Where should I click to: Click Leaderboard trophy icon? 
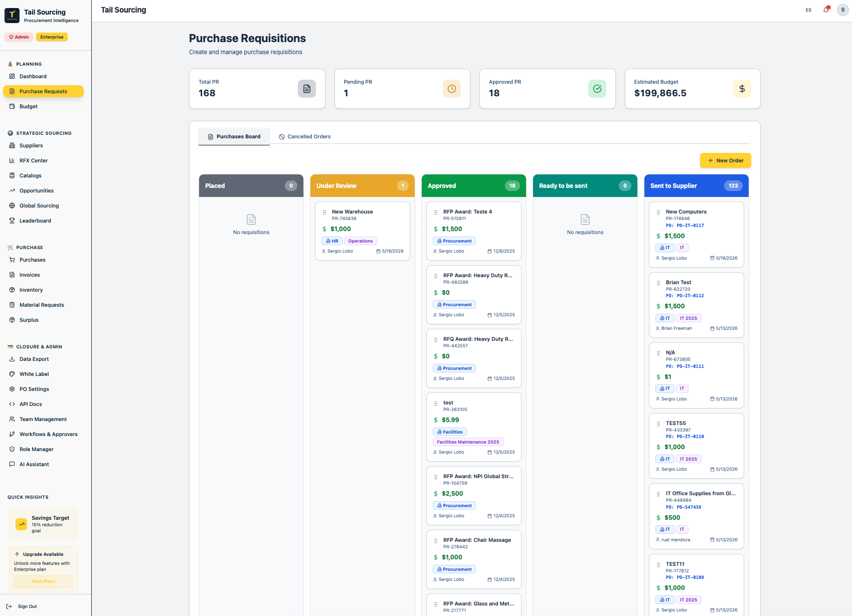(12, 221)
